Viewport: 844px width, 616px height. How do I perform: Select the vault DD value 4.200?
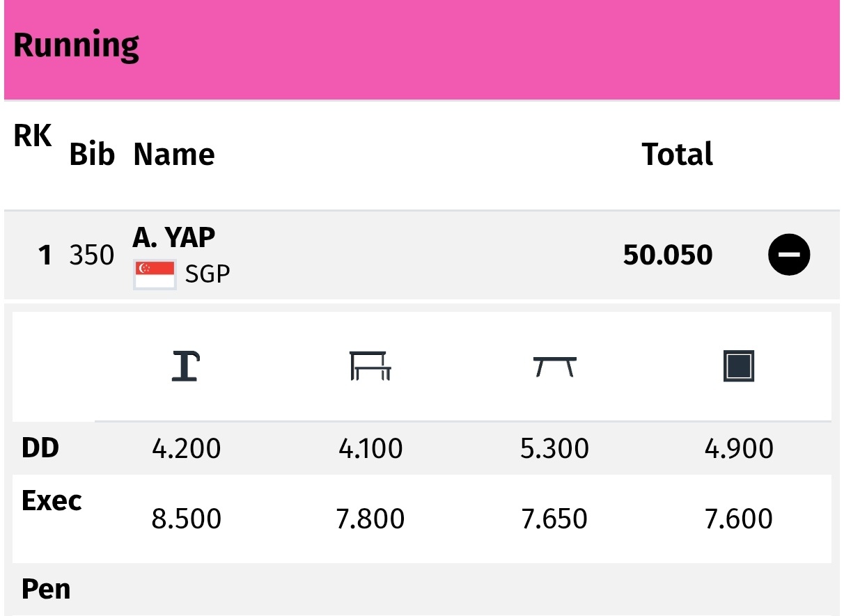click(x=186, y=449)
